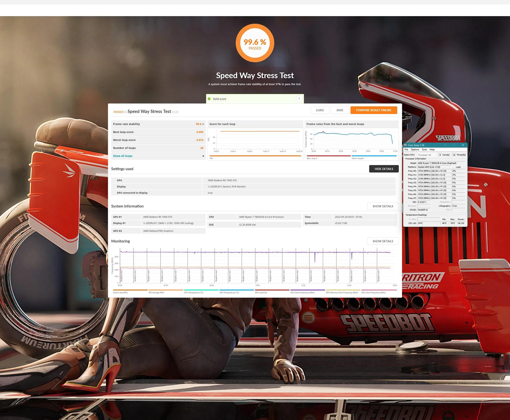Click the Power reading 40.3W in Core Temp
The height and width of the screenshot is (420, 510).
(x=461, y=223)
